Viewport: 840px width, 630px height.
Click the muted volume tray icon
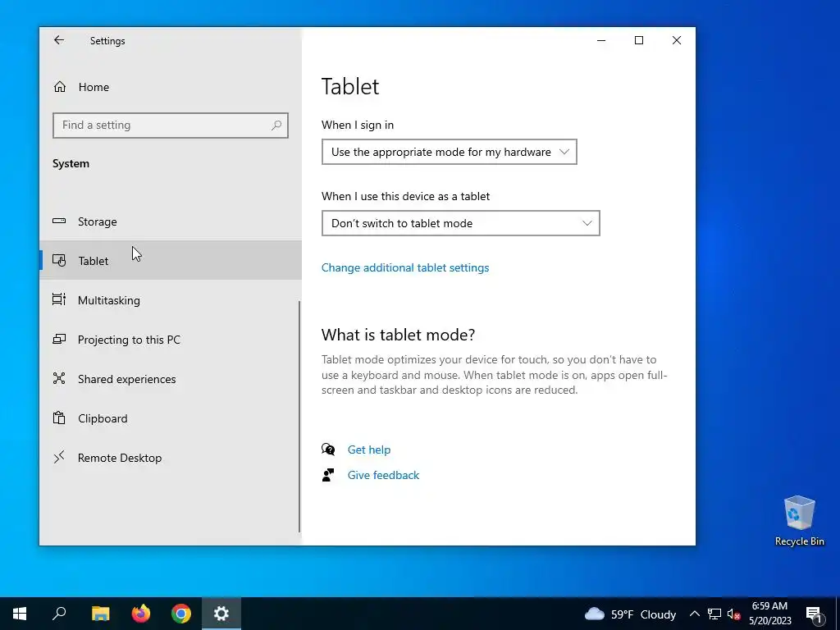click(733, 614)
